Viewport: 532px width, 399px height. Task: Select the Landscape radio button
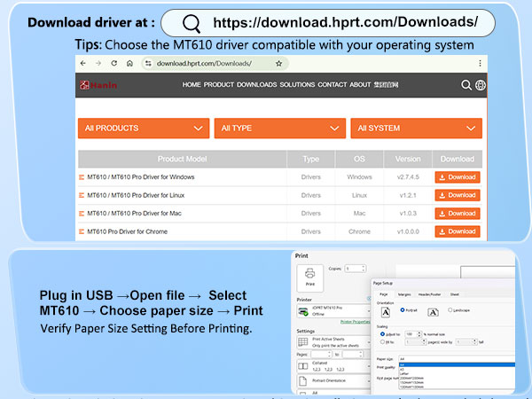click(450, 310)
